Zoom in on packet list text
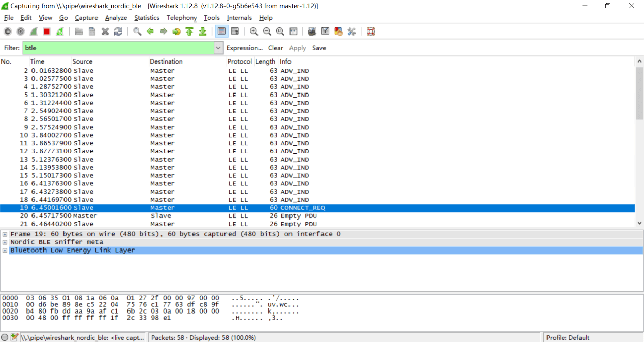 point(254,32)
